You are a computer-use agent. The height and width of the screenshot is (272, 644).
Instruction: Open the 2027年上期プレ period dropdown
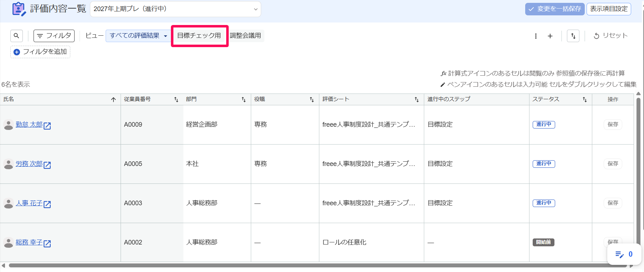176,9
